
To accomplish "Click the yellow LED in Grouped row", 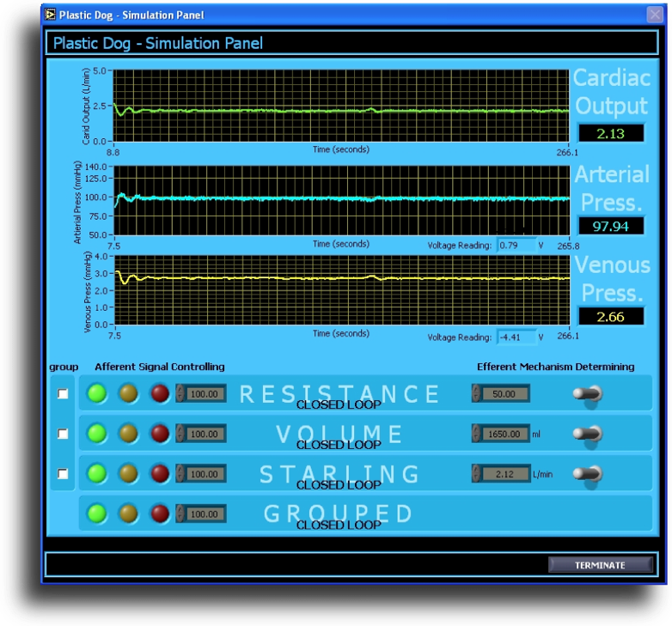I will click(x=128, y=514).
